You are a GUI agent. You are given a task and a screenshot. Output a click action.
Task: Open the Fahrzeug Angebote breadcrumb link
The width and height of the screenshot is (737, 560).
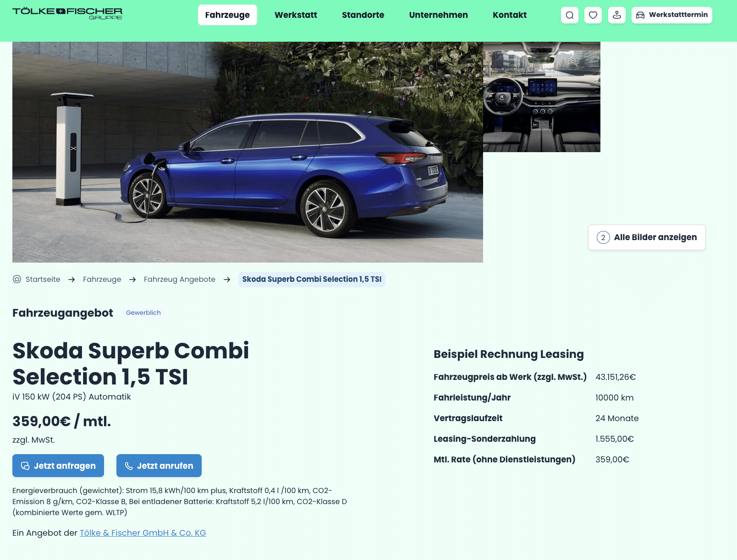[x=180, y=279]
